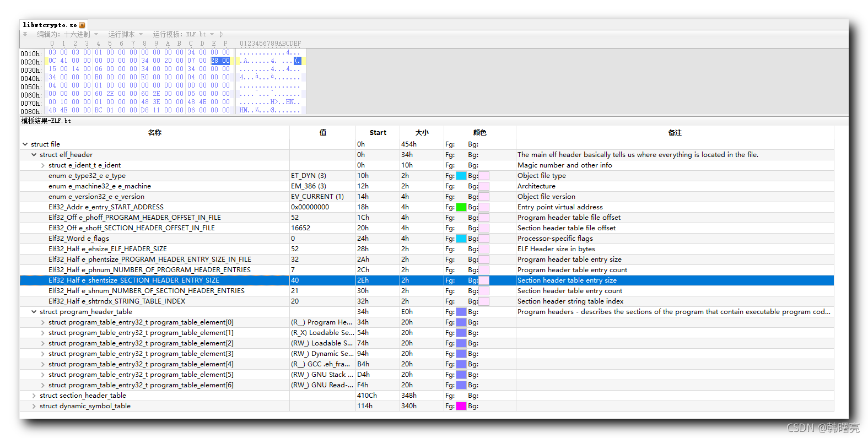Click the 名称 column header

tap(155, 133)
